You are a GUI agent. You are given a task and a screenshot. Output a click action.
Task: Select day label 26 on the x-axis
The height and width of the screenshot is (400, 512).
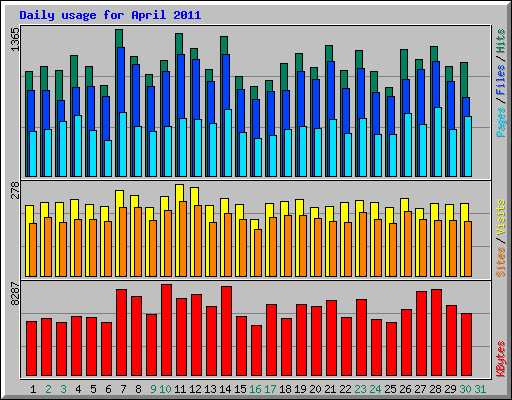(x=405, y=389)
